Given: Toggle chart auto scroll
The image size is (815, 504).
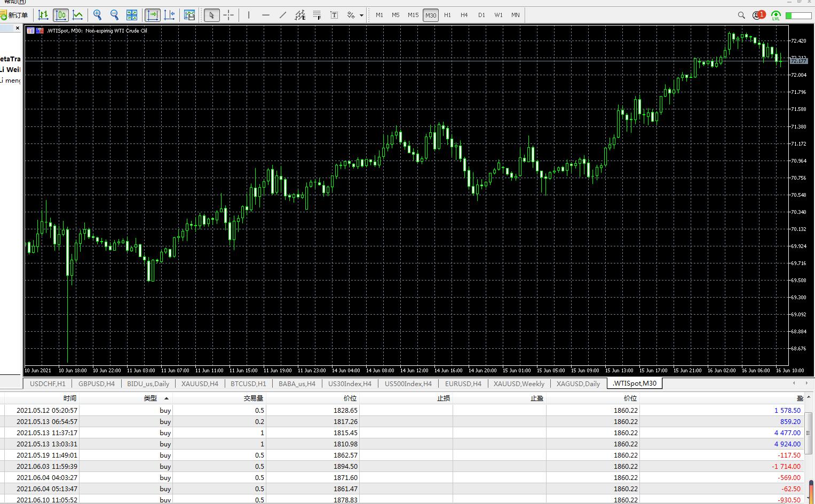Looking at the screenshot, I should pyautogui.click(x=153, y=15).
